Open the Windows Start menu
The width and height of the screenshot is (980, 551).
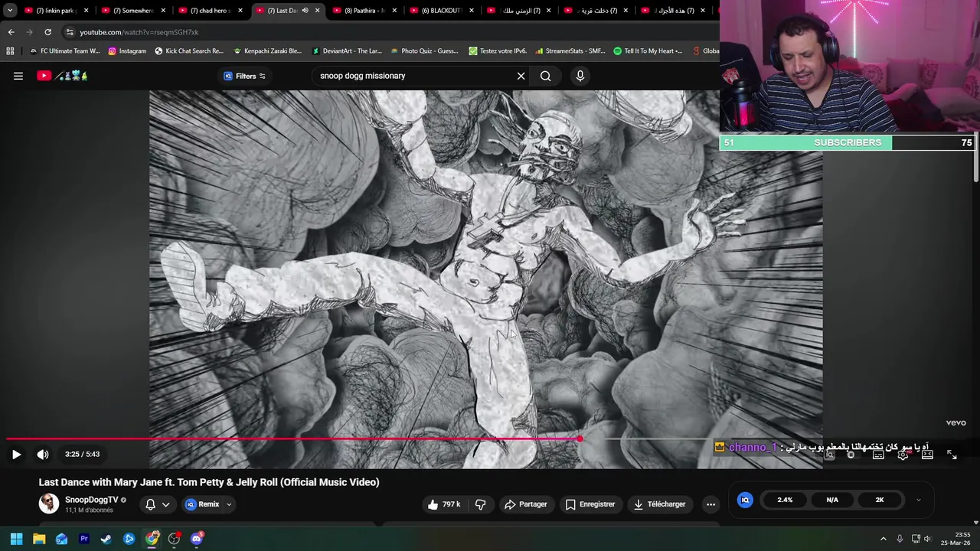(x=16, y=539)
